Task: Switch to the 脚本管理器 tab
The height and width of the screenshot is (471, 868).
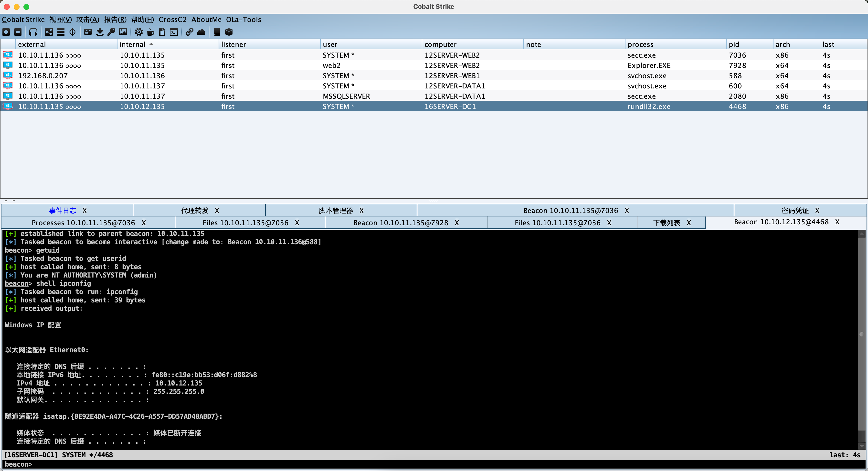Action: 336,211
